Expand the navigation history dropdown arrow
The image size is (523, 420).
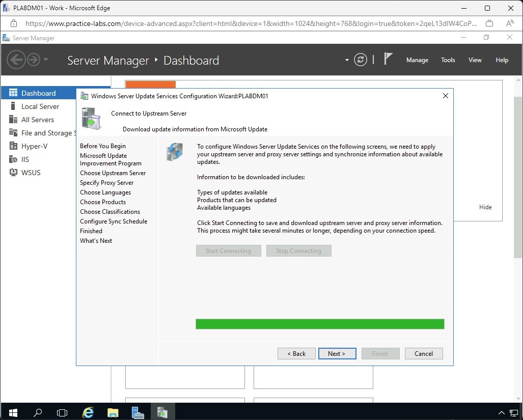[46, 60]
